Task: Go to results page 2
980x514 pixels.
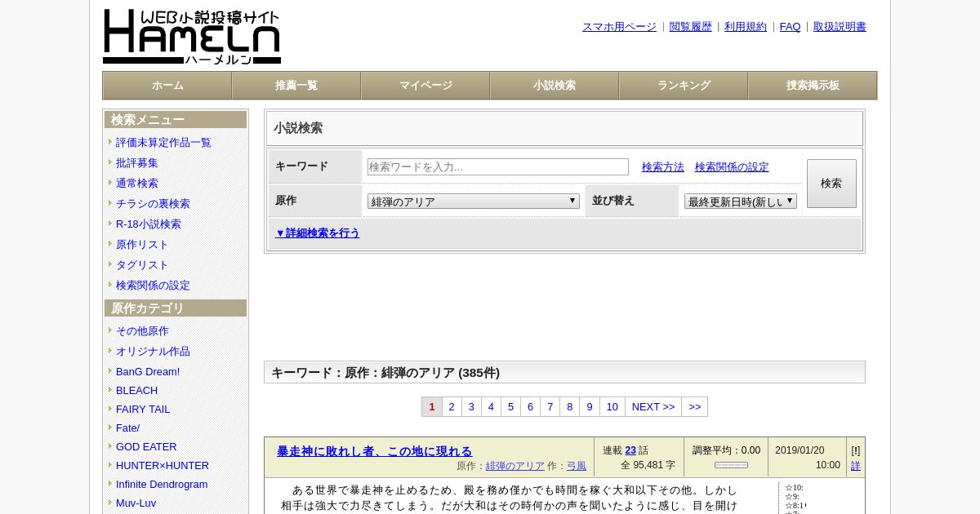Action: 452,406
